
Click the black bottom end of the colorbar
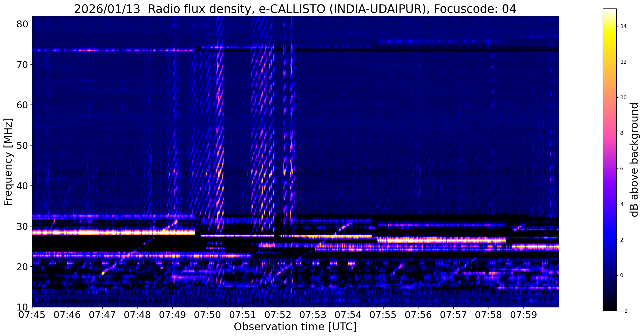click(x=609, y=308)
